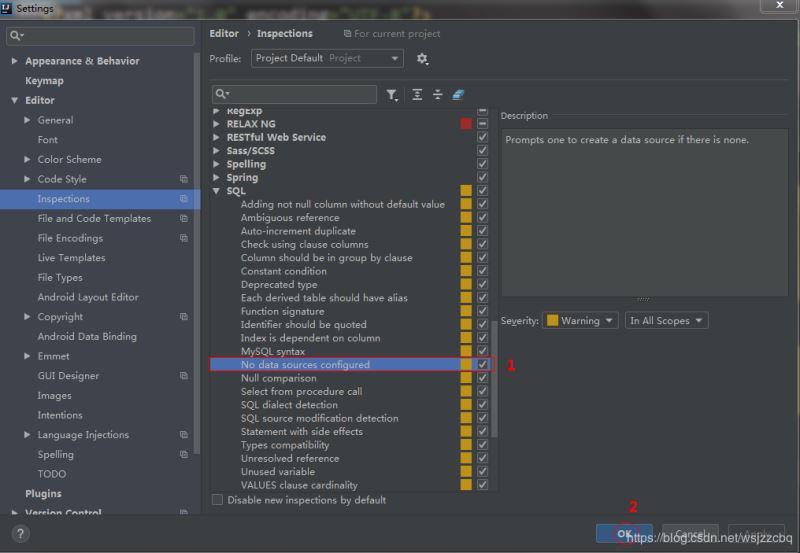Click project-level icon beside Copyright
Image resolution: width=800 pixels, height=553 pixels.
click(x=184, y=317)
